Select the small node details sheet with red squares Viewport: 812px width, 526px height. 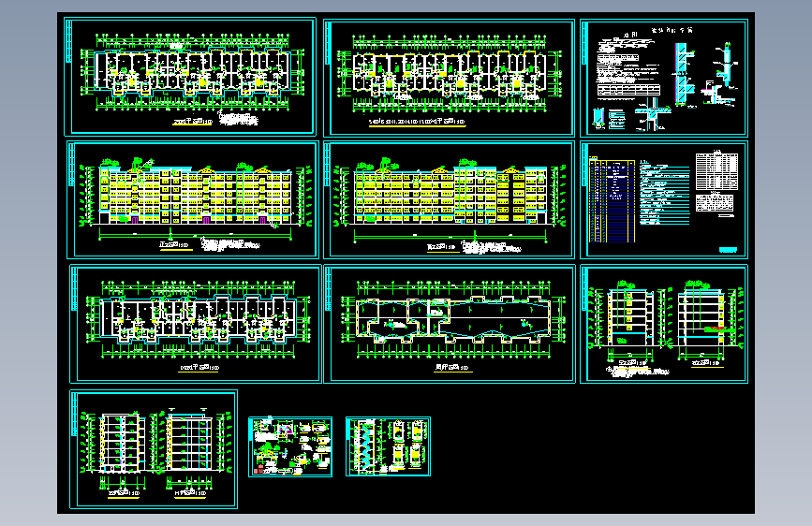[290, 446]
